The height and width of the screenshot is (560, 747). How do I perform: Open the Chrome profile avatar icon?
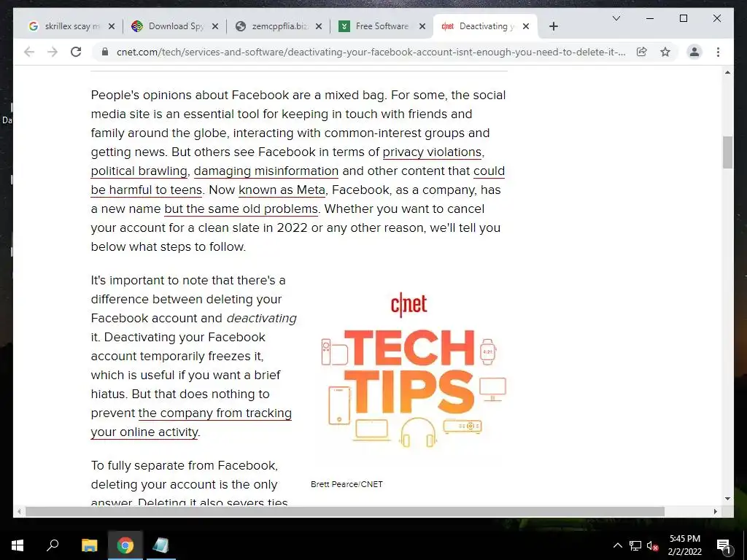[x=694, y=52]
